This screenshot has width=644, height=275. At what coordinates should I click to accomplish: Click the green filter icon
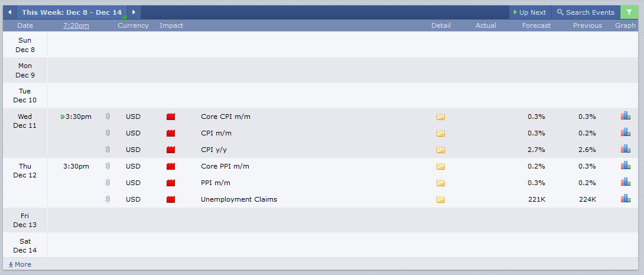(629, 12)
